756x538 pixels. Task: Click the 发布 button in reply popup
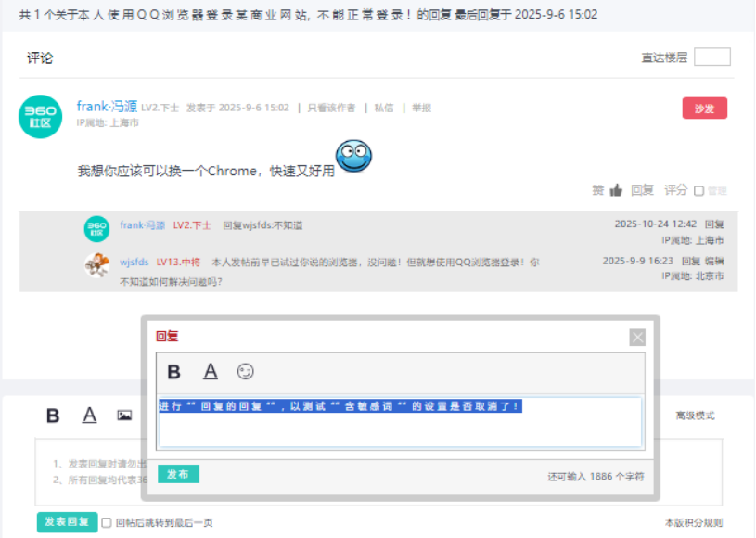coord(178,474)
